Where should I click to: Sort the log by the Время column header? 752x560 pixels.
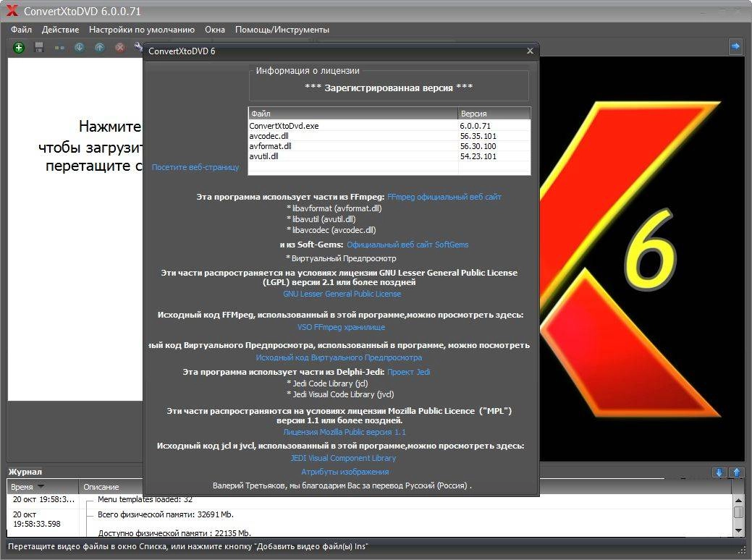[x=43, y=487]
